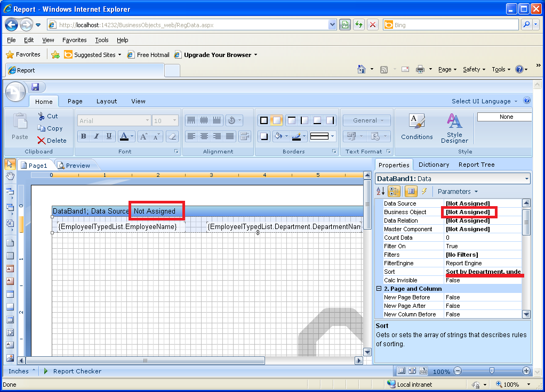545x392 pixels.
Task: Click the Paste clipboard button
Action: 20,126
